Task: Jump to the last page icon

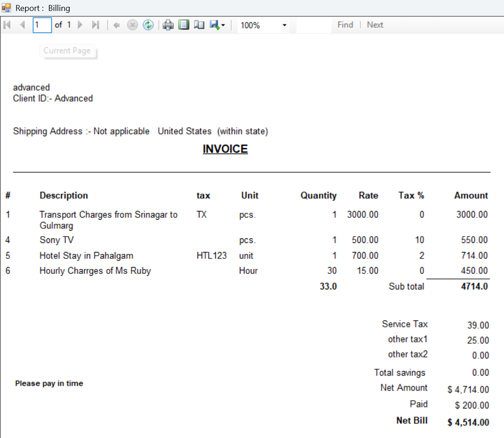Action: pos(95,25)
